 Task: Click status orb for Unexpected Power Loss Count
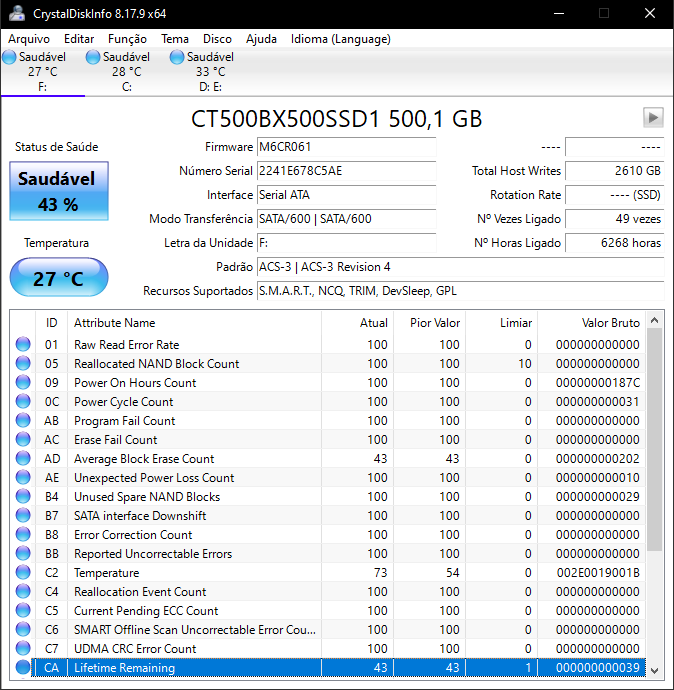click(x=23, y=477)
